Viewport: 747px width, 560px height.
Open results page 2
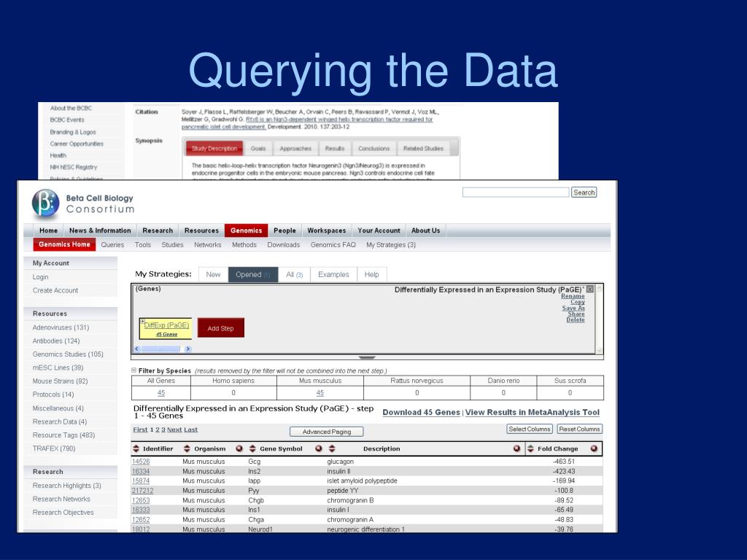point(158,429)
